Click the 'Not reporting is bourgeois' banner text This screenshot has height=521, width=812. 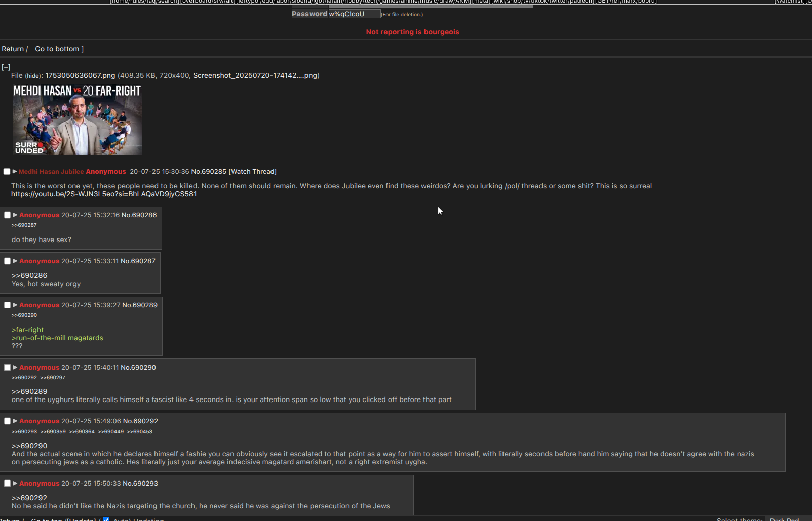412,32
